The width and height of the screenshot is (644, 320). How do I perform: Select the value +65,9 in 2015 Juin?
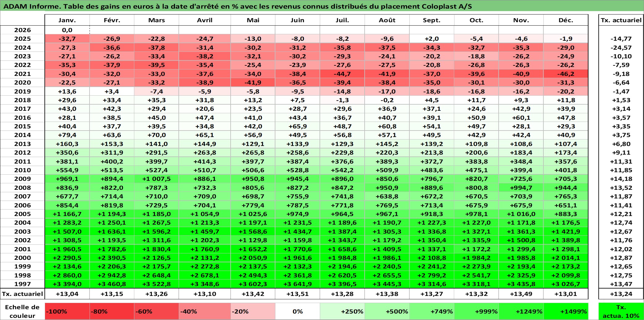click(x=298, y=126)
